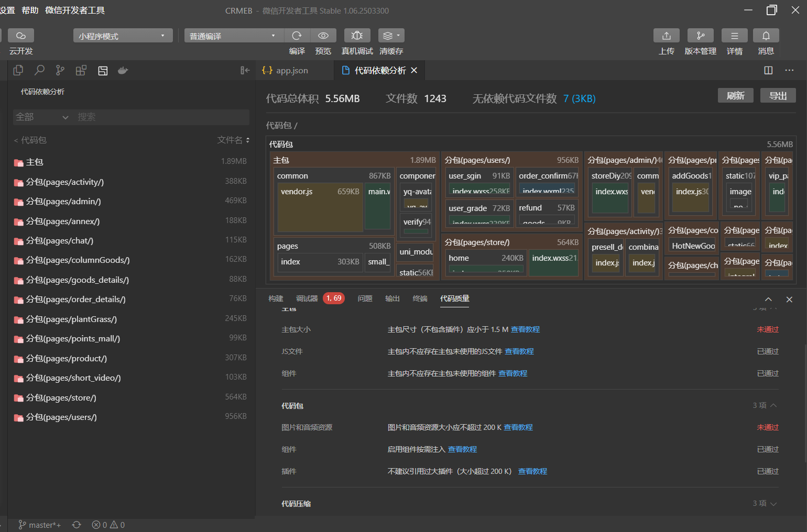Viewport: 807px width, 532px height.
Task: Click the 导出 button
Action: click(778, 95)
